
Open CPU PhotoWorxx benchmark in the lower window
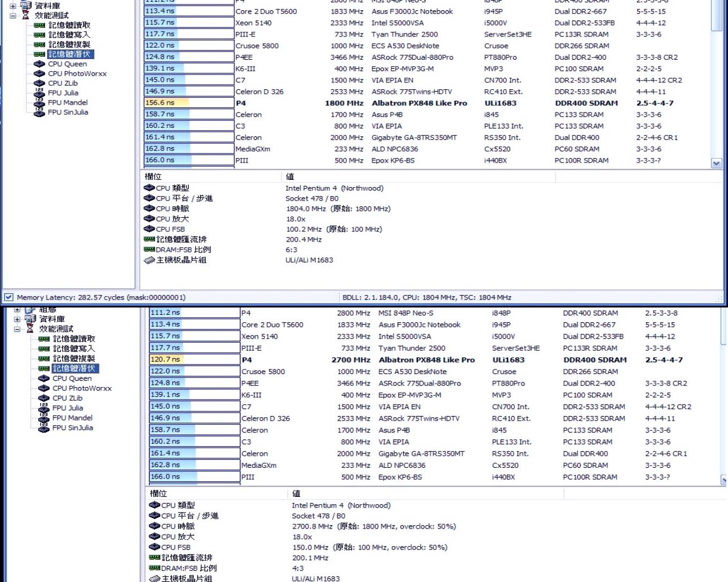tap(82, 388)
